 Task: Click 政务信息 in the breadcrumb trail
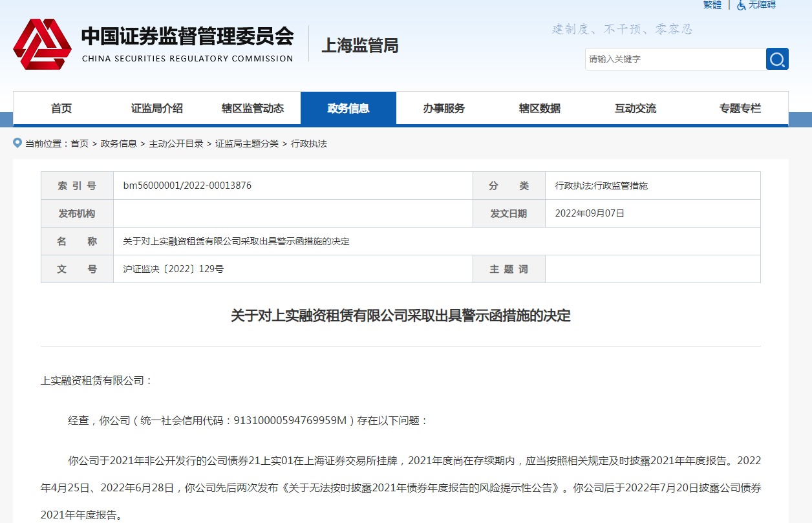[118, 144]
